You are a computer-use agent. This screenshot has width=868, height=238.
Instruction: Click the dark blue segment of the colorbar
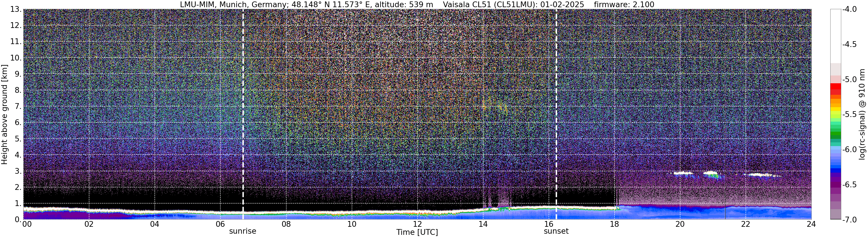coord(836,170)
